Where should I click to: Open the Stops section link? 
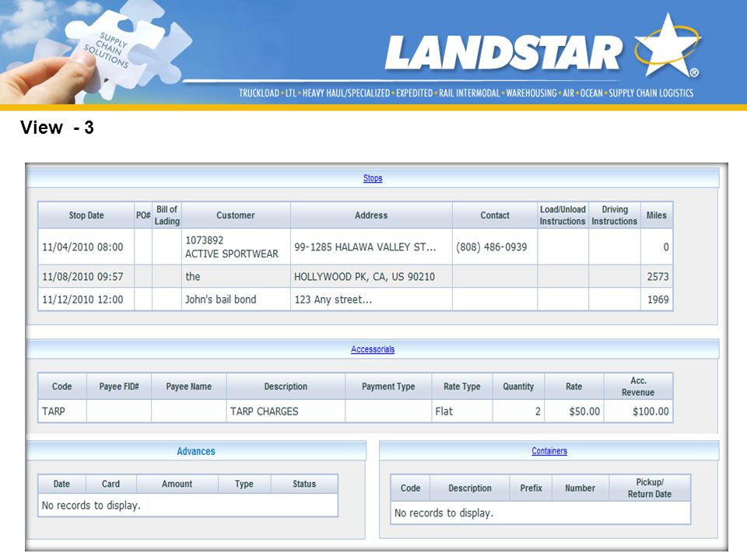(373, 178)
